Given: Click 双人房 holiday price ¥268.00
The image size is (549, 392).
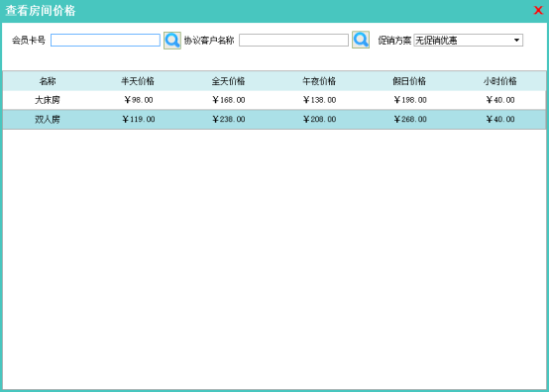Looking at the screenshot, I should click(x=410, y=119).
